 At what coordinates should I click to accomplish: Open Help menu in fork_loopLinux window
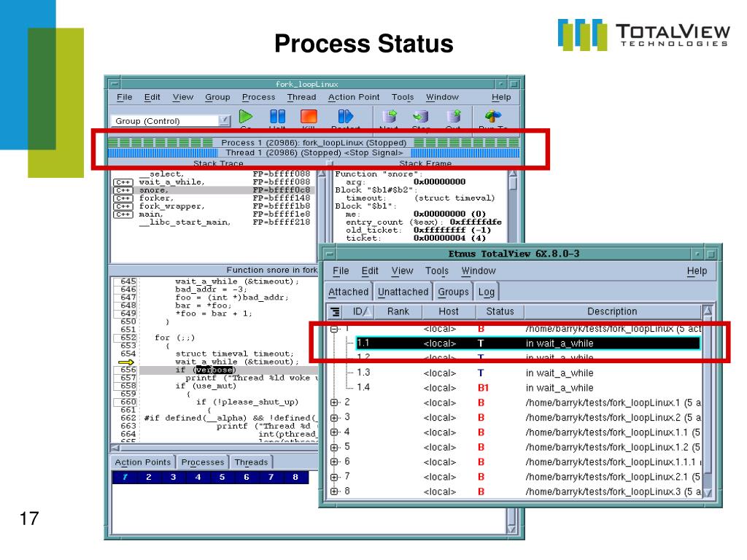[x=501, y=97]
